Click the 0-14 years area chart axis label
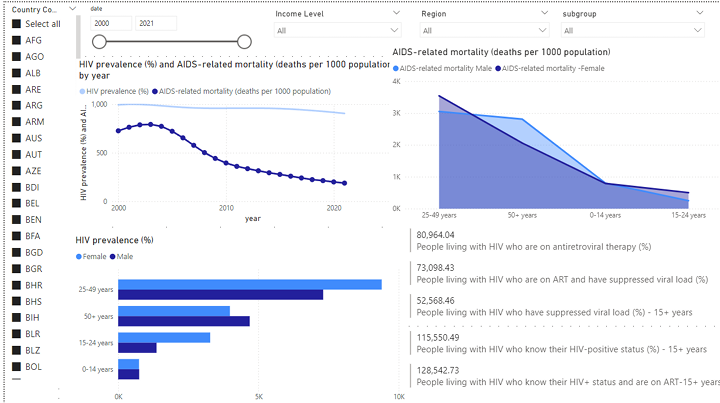Viewport: 720px width, 403px height. [605, 215]
